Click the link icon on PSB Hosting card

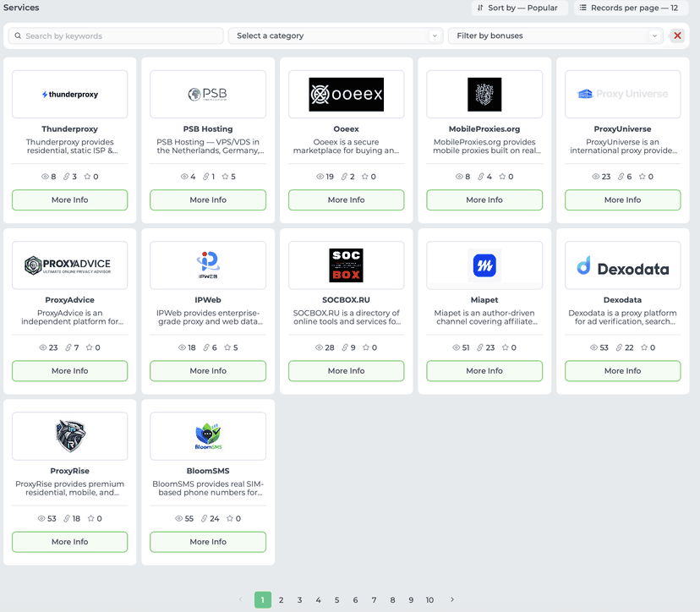coord(205,177)
